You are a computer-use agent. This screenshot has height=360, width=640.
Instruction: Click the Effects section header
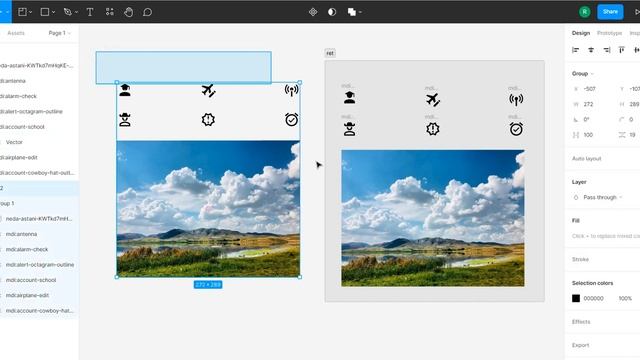[x=581, y=322]
